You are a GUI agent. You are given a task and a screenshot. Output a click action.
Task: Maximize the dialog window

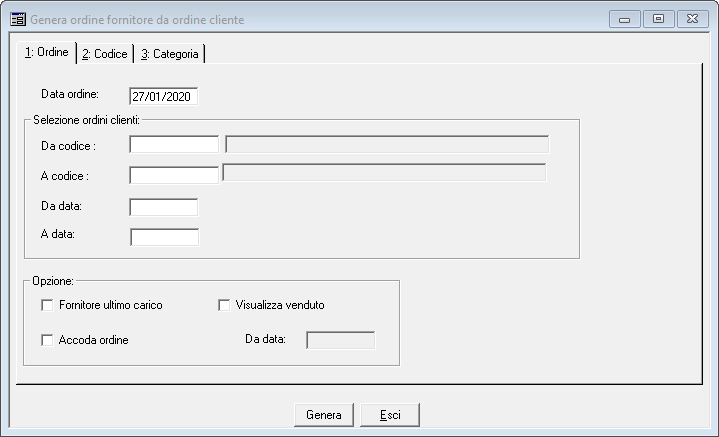click(x=658, y=19)
